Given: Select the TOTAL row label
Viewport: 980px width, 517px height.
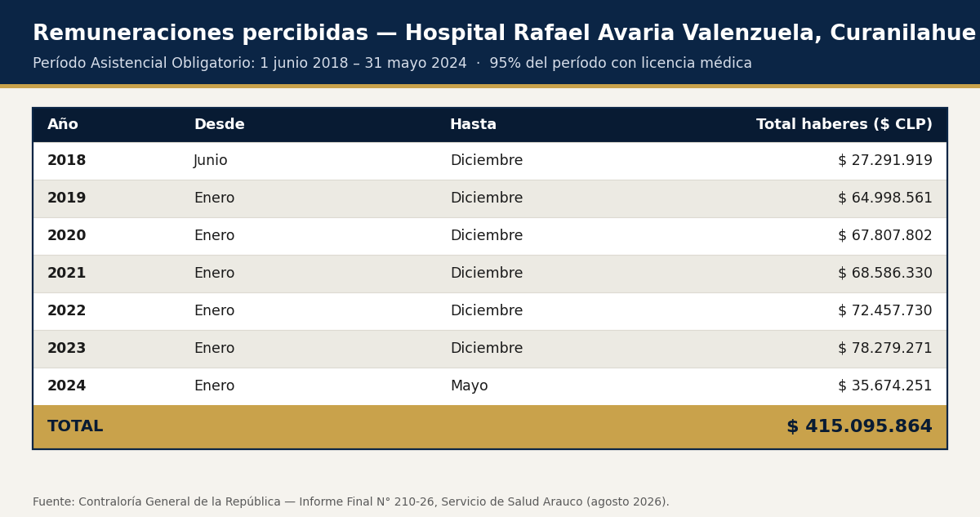Looking at the screenshot, I should (75, 427).
